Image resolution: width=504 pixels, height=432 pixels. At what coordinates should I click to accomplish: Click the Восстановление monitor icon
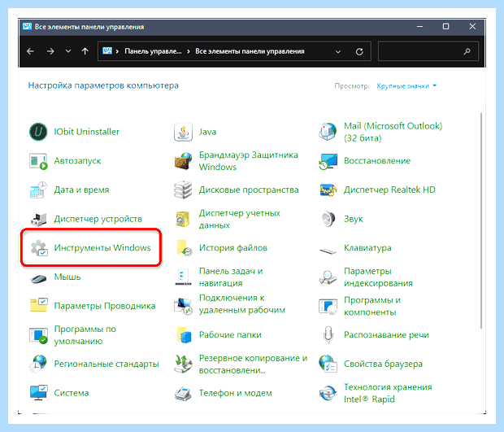pos(328,161)
